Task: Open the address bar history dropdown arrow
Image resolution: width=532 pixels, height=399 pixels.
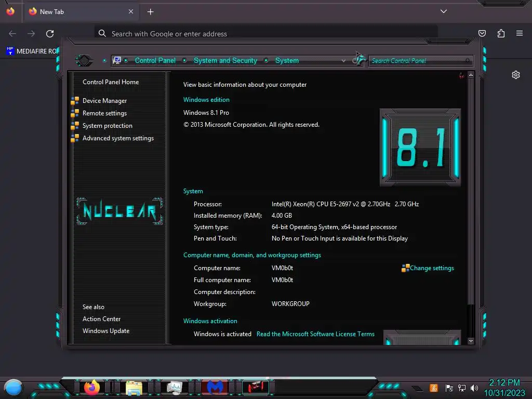Action: coord(344,61)
